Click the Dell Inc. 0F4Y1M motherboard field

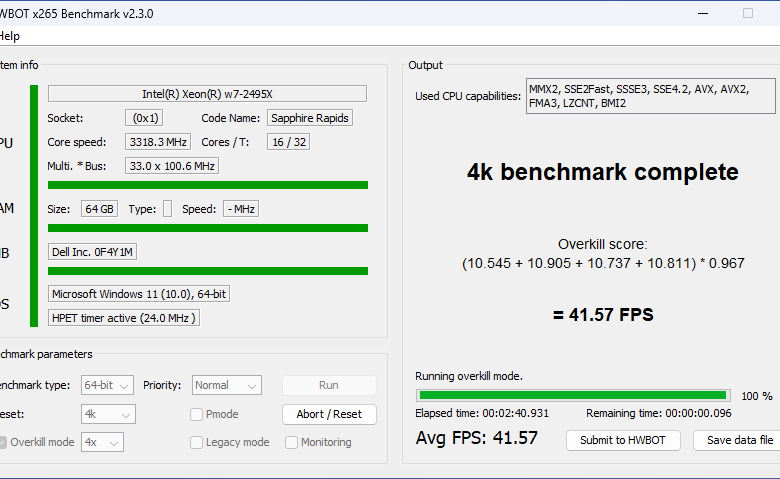(x=93, y=252)
